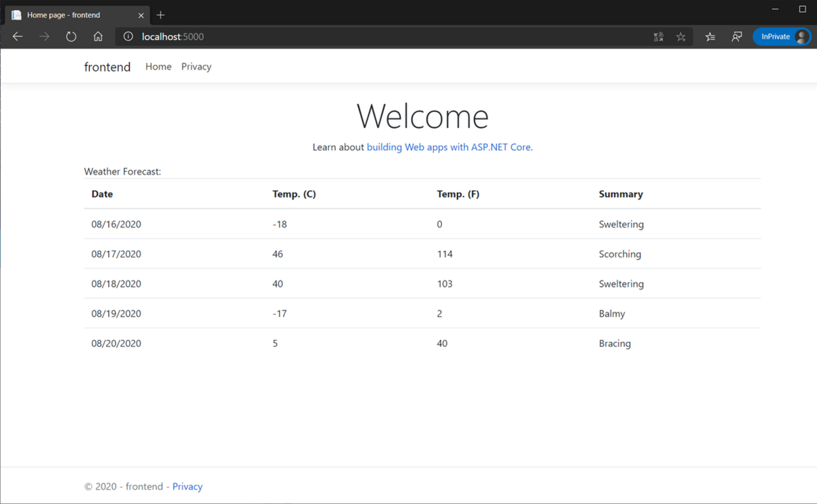This screenshot has height=504, width=817.
Task: Maximize the browser window
Action: tap(803, 9)
